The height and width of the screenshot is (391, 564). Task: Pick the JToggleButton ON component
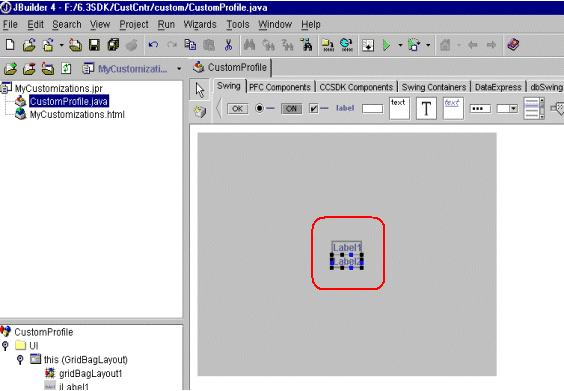click(x=291, y=109)
